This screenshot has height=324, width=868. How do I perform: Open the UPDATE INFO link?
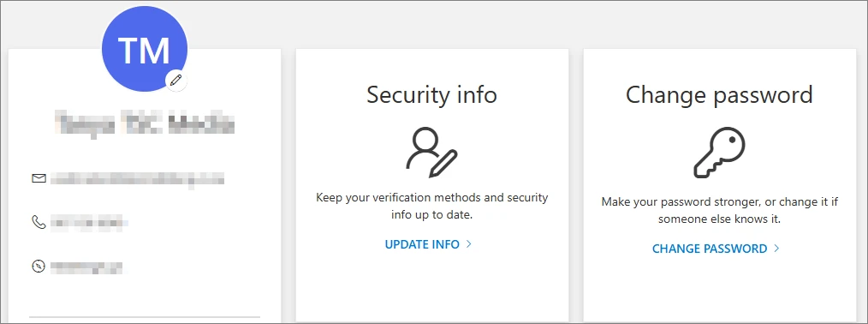click(422, 244)
